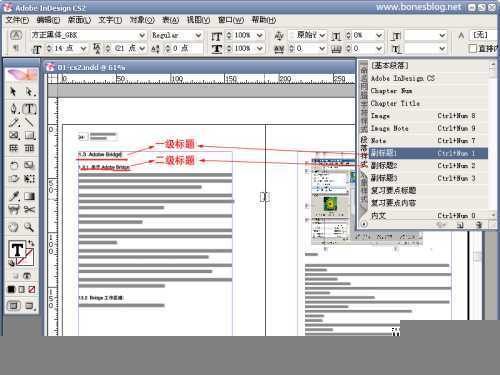The width and height of the screenshot is (500, 375).
Task: Select the white arrow Direct Selection tool
Action: point(29,91)
